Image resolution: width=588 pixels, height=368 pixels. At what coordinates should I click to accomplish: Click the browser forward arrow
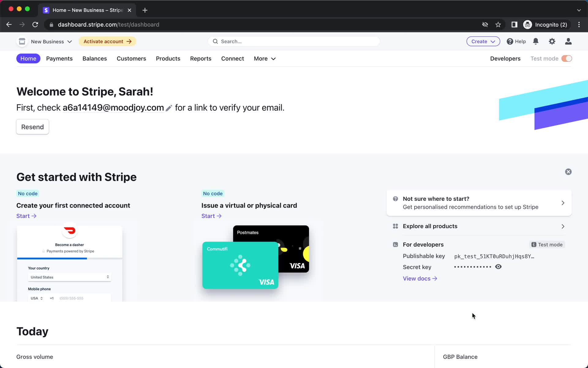click(22, 25)
